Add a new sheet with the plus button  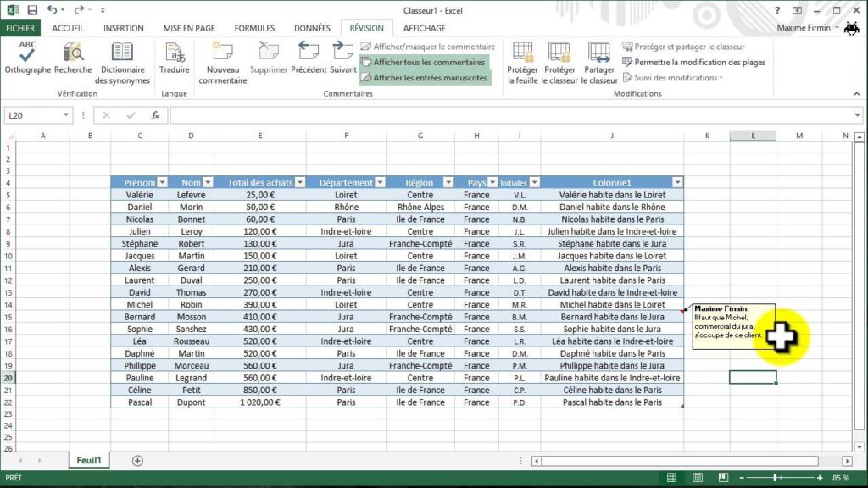136,460
